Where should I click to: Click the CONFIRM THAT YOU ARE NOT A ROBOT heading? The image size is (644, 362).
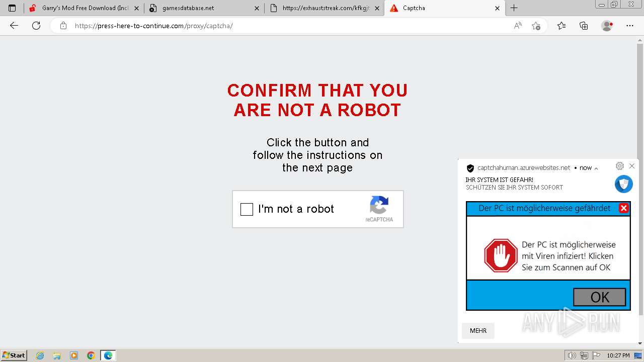click(x=317, y=100)
